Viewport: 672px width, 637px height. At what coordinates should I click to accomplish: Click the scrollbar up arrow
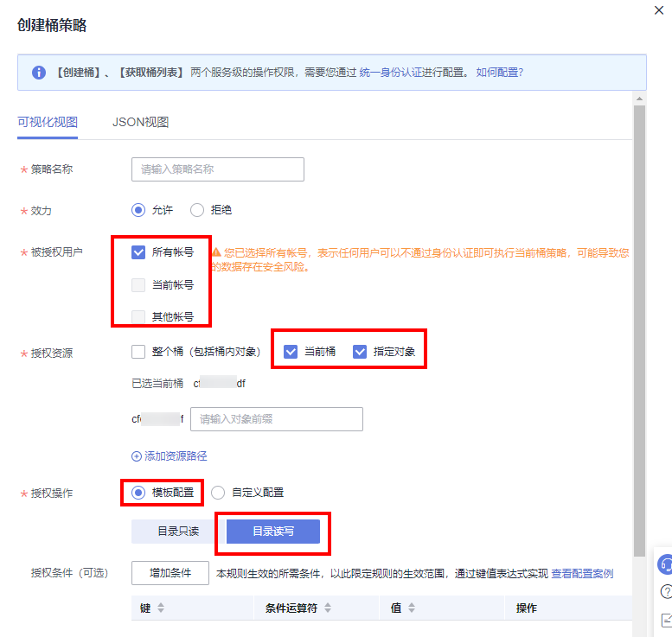pyautogui.click(x=639, y=99)
